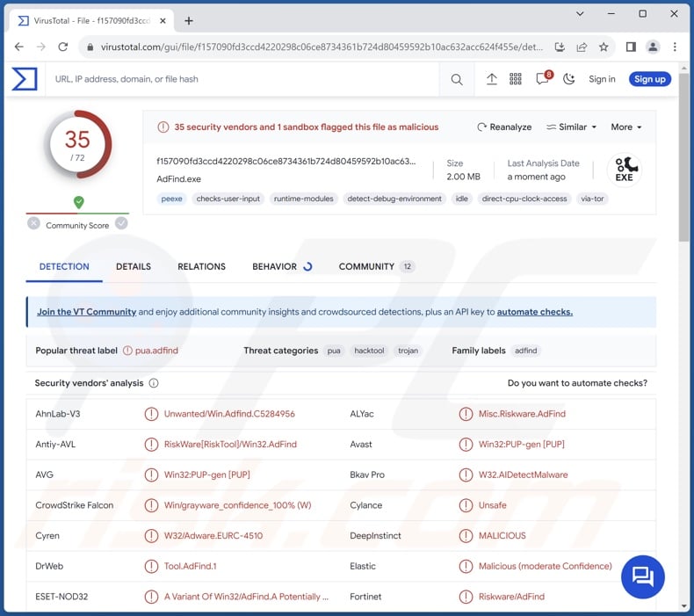Click the AdFind.exe file name

tap(179, 179)
